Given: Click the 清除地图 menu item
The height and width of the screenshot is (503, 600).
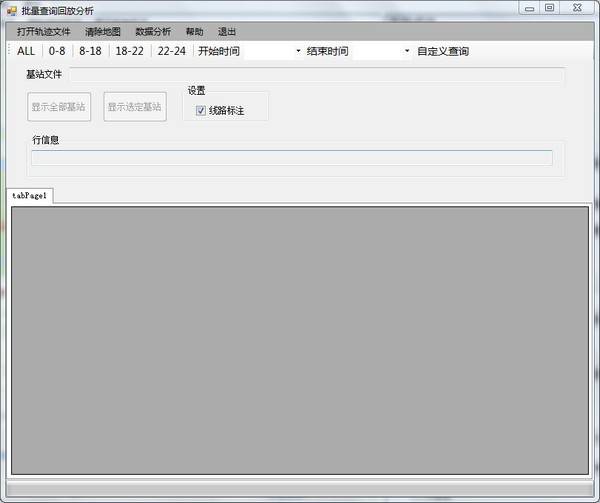Looking at the screenshot, I should coord(103,32).
